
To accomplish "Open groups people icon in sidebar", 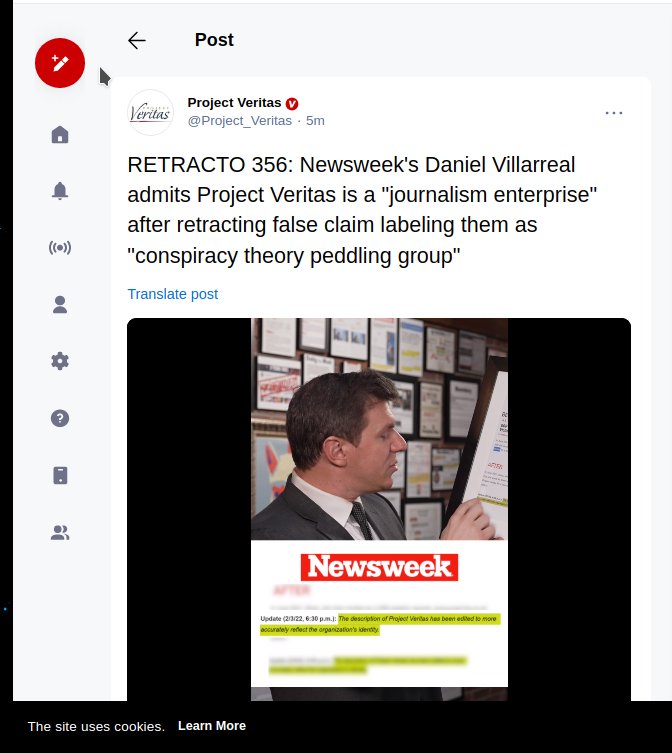I will pos(60,533).
